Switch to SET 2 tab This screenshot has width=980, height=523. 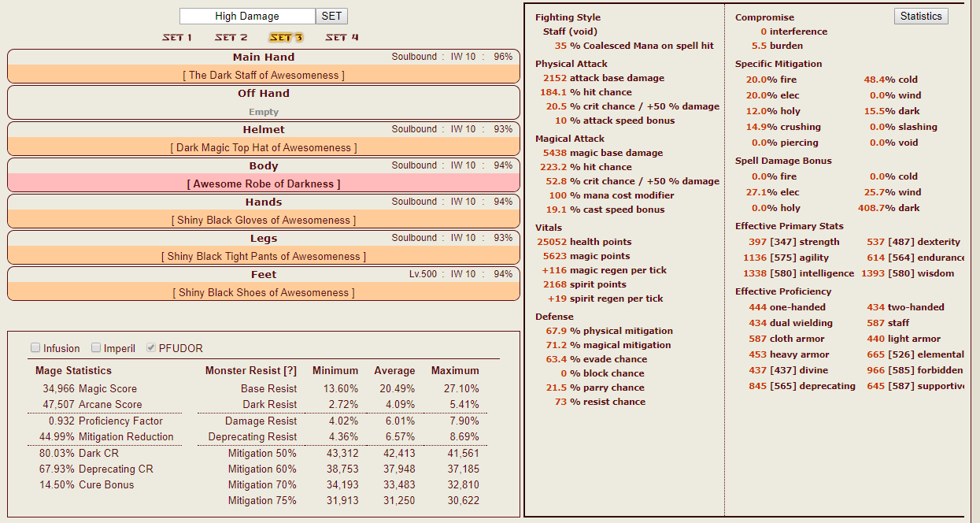tap(231, 37)
